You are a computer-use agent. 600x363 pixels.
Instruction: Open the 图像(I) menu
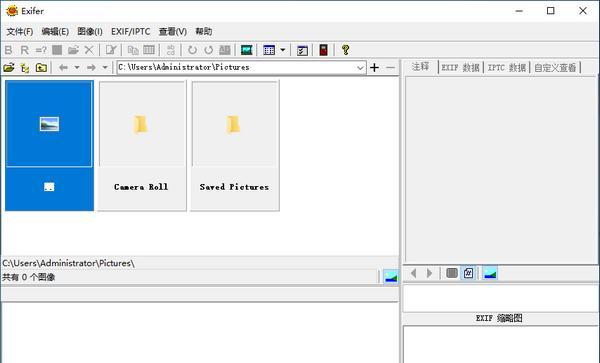click(x=90, y=31)
